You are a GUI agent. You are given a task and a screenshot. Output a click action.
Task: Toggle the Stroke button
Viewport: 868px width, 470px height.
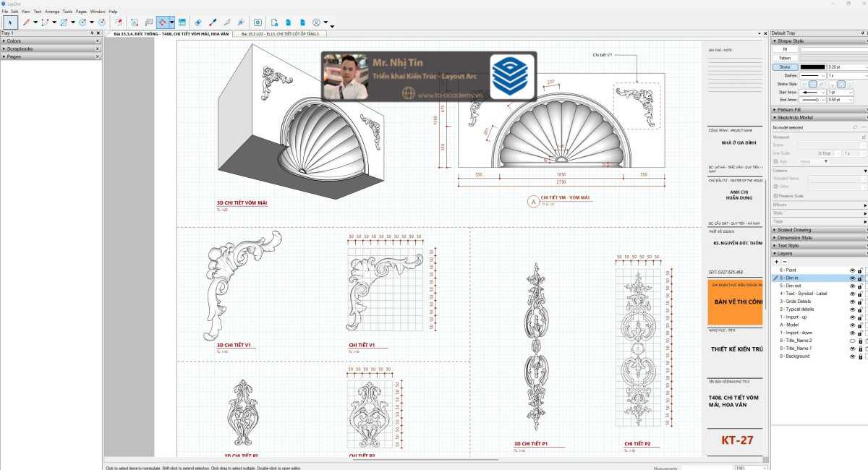pos(785,67)
